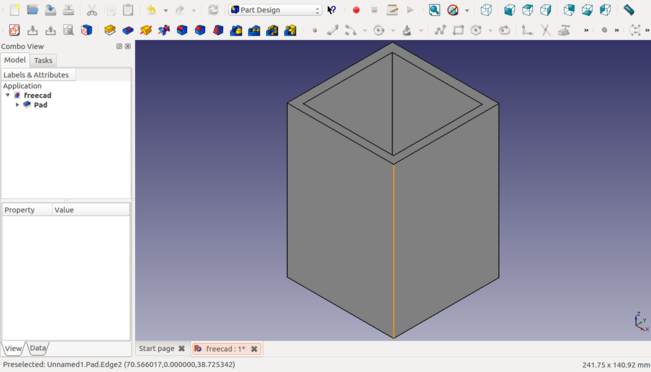Click the 'Preselected: Unnamed1.Pad.Edge2' status text
The height and width of the screenshot is (372, 651).
pos(119,365)
